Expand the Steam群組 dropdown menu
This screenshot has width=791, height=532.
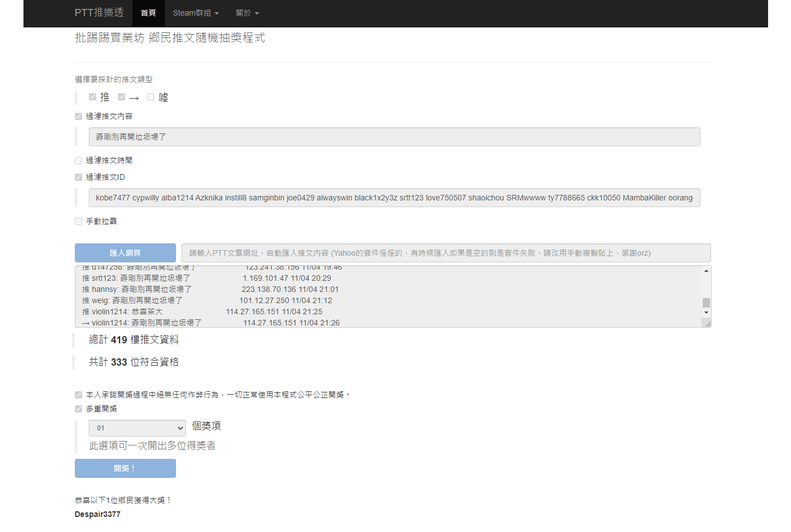196,13
